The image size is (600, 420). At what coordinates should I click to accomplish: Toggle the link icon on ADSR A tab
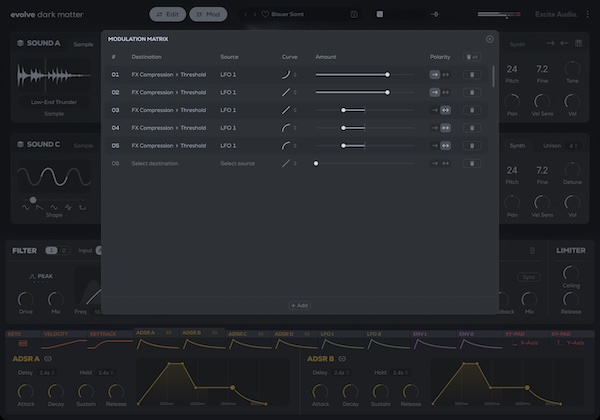point(168,333)
